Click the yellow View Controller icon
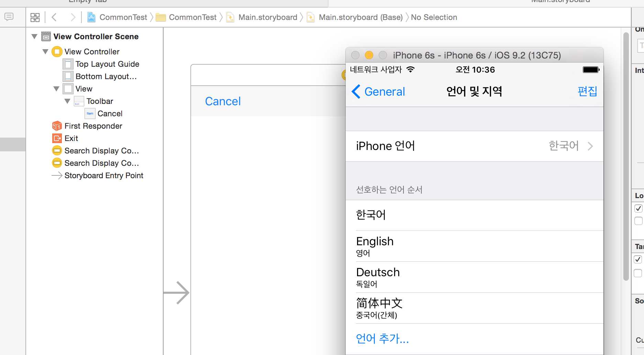 pos(57,52)
